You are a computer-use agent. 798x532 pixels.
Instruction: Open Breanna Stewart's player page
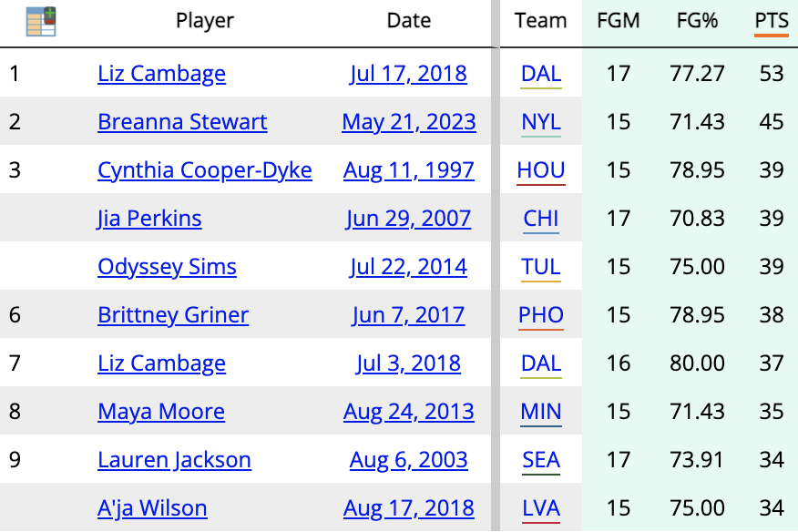182,122
